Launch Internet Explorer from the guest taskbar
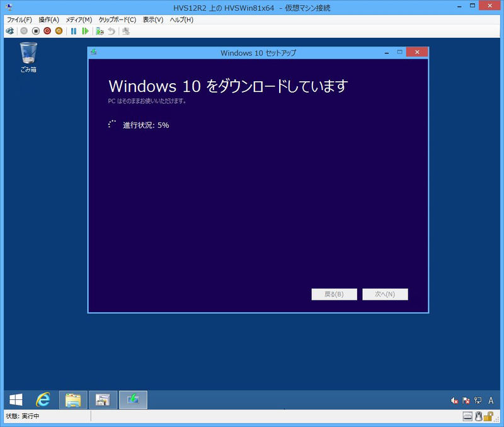Screen dimensions: 504x427 [x=43, y=400]
